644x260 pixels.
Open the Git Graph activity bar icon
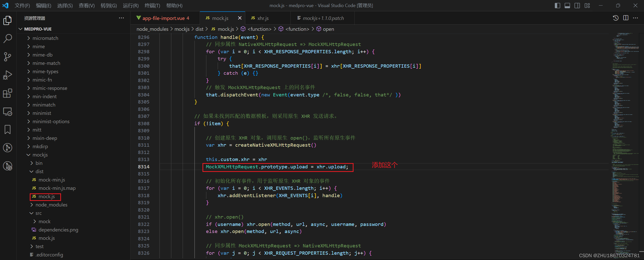point(8,148)
